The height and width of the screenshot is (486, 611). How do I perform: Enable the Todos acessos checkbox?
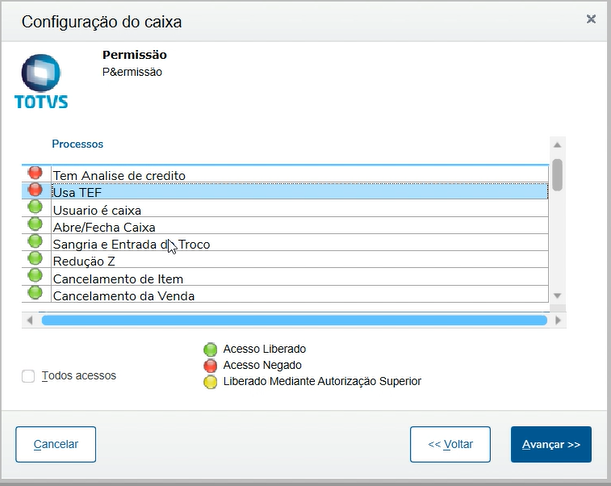[28, 376]
